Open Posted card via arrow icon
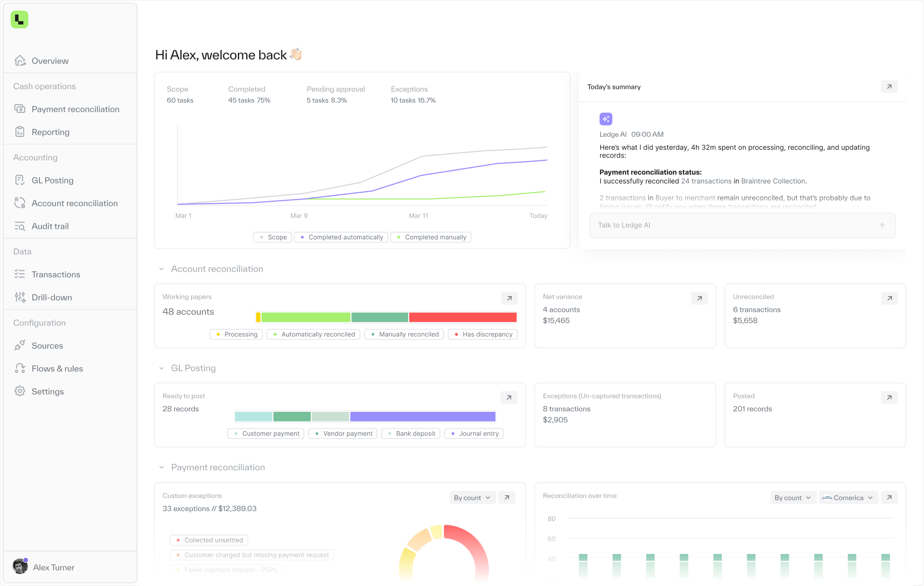Image resolution: width=924 pixels, height=586 pixels. (x=889, y=398)
